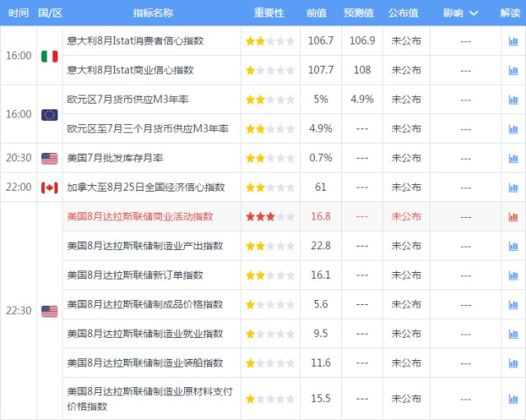Open chart for 达拉斯联储制造业装船指数
Screen dimensions: 526x420
(x=513, y=363)
